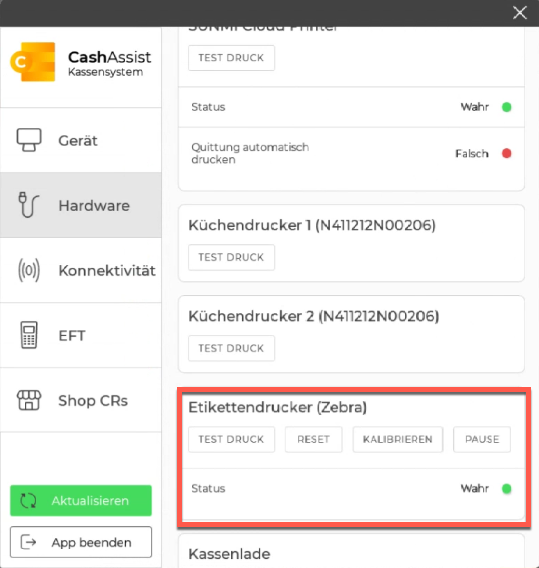Click Kalibrieren for the Zebra label printer

(398, 439)
